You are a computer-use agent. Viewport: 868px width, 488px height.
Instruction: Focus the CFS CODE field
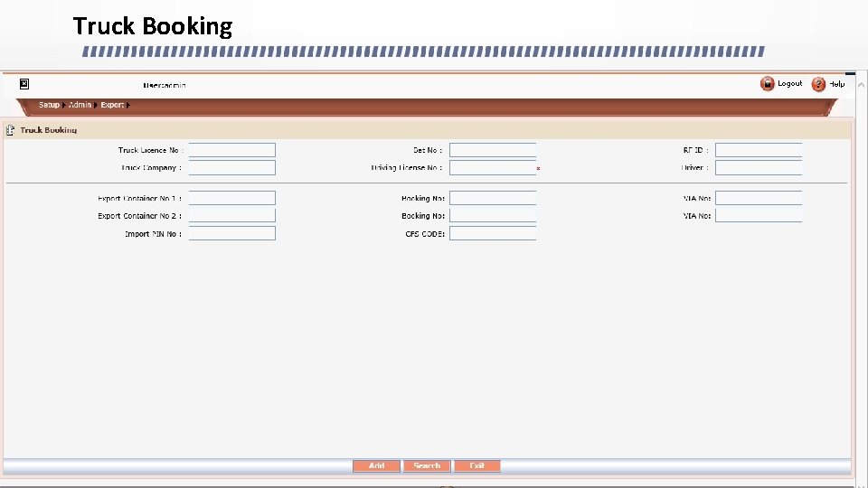493,233
